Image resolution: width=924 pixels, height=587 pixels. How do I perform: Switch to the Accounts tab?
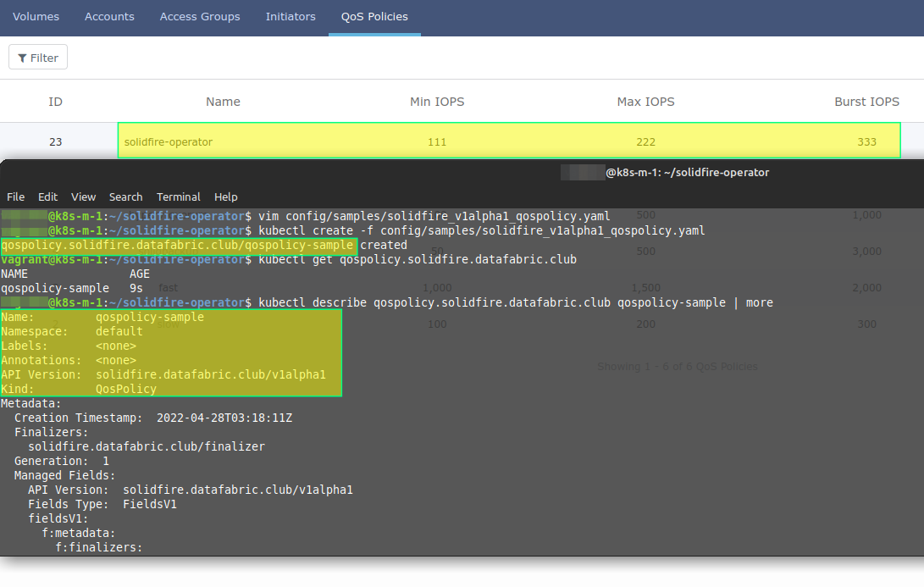[x=109, y=17]
